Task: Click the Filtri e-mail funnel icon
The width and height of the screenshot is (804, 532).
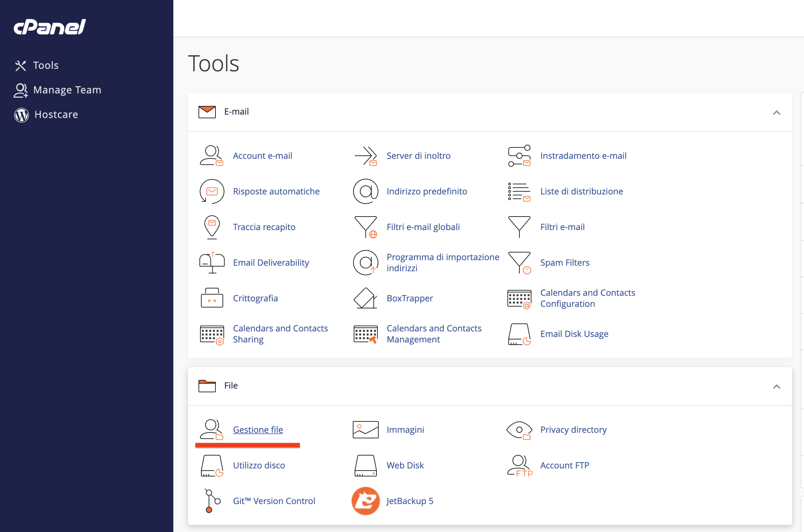Action: [519, 227]
